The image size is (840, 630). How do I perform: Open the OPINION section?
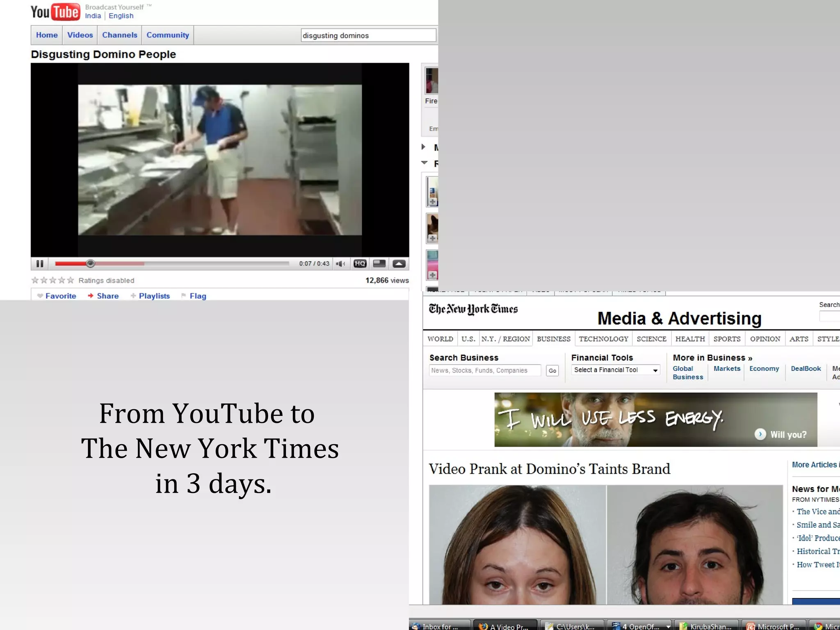(765, 339)
